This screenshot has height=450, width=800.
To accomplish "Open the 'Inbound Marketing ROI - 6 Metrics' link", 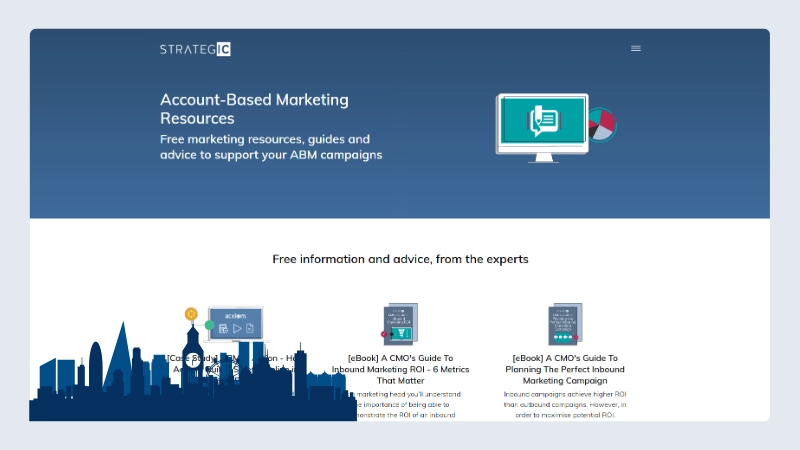I will click(x=400, y=368).
